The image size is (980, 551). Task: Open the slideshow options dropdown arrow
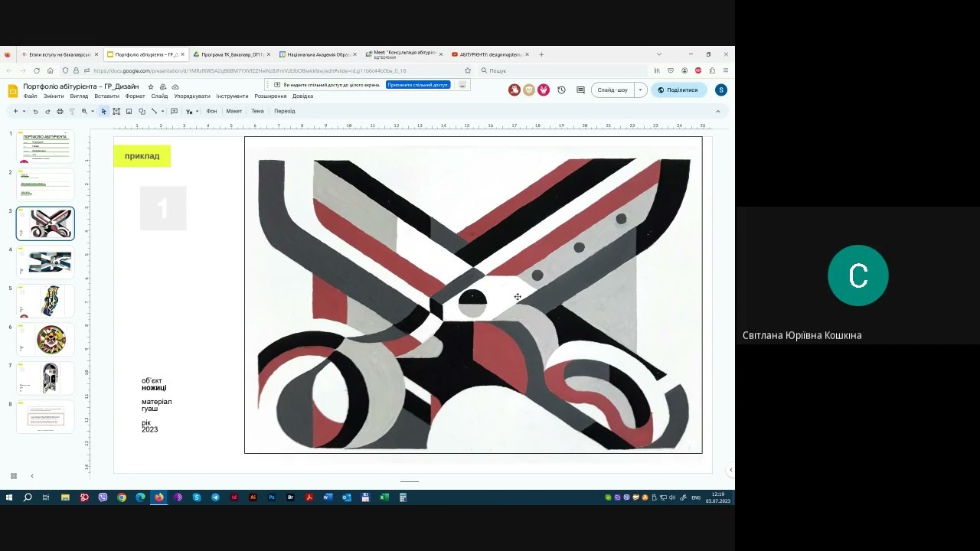click(x=640, y=90)
